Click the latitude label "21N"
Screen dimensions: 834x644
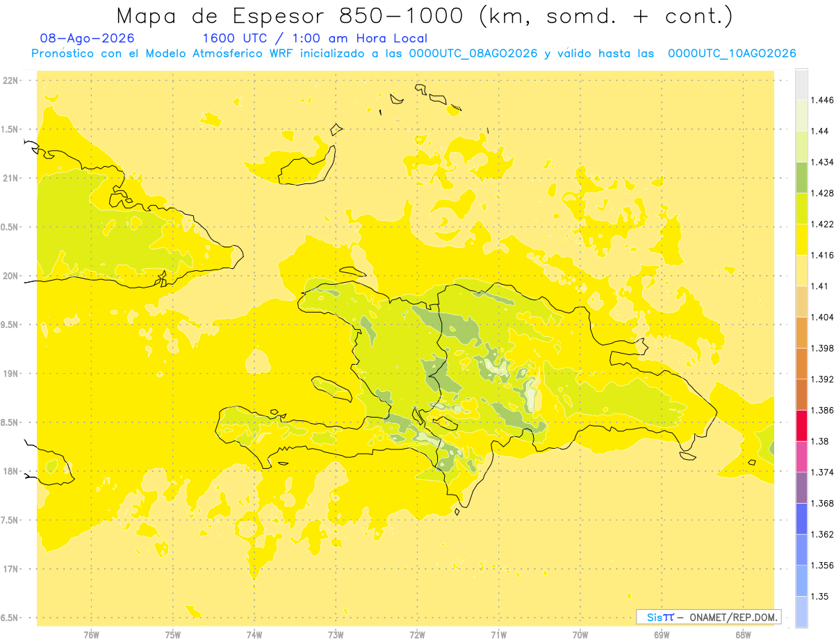coord(10,178)
